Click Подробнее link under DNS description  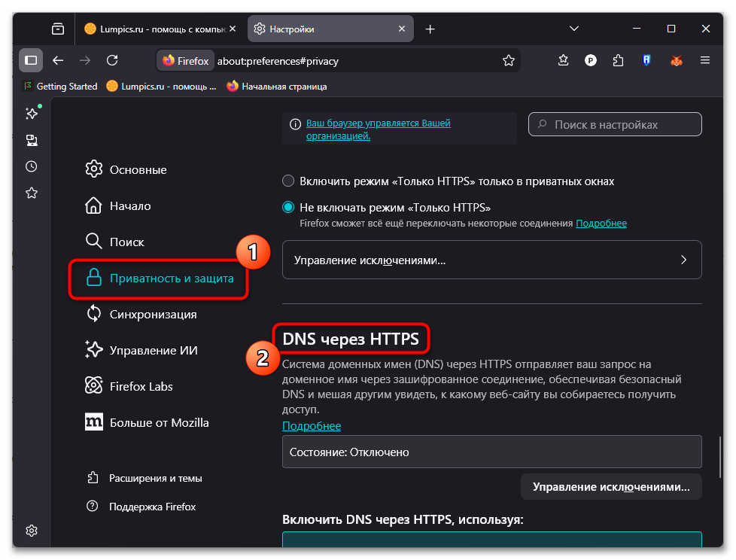pyautogui.click(x=312, y=426)
